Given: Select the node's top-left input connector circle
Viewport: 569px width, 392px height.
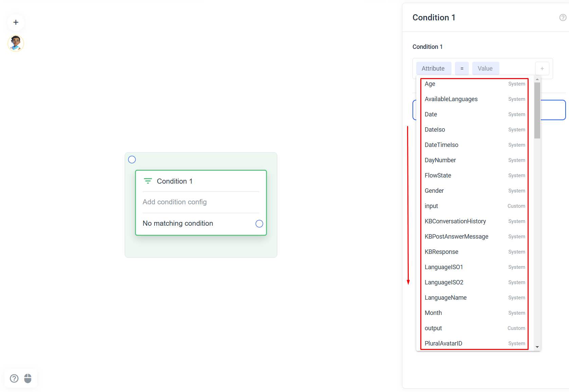Looking at the screenshot, I should tap(132, 160).
